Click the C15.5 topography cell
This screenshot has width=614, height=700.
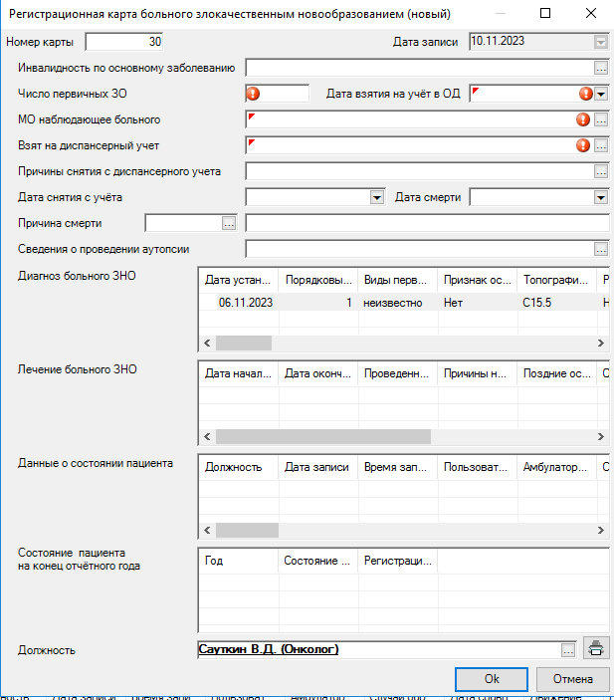click(557, 303)
